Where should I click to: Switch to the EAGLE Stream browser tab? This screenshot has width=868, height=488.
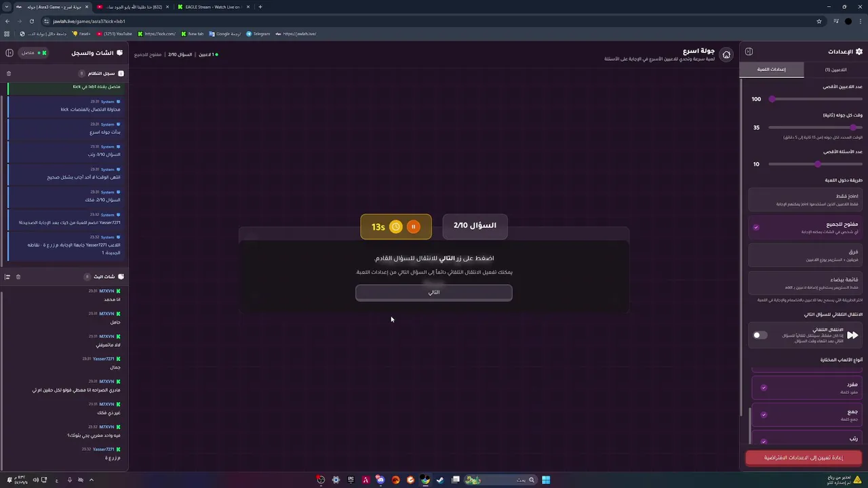coord(214,7)
